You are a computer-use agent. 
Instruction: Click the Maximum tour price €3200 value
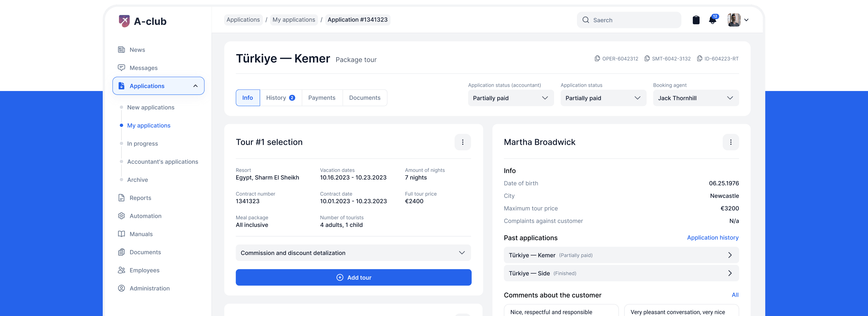[x=730, y=208]
